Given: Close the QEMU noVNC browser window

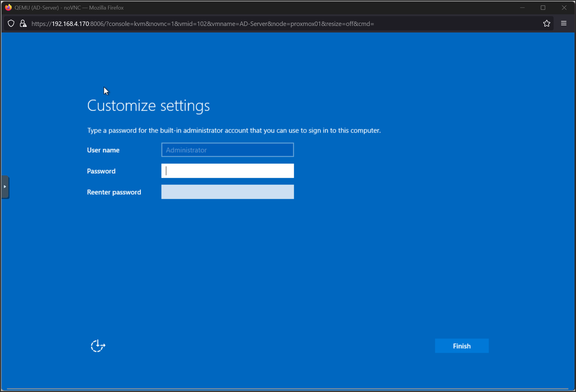Looking at the screenshot, I should (x=564, y=7).
